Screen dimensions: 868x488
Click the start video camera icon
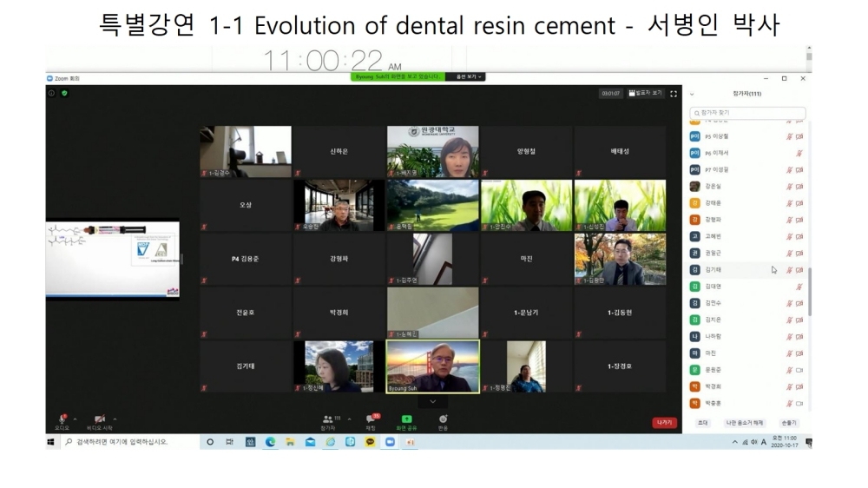tap(100, 419)
